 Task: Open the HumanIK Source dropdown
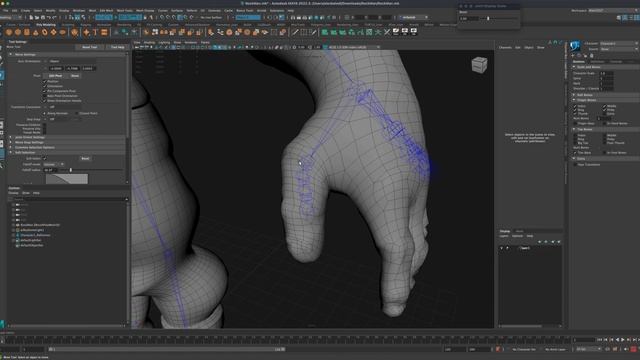[x=619, y=49]
